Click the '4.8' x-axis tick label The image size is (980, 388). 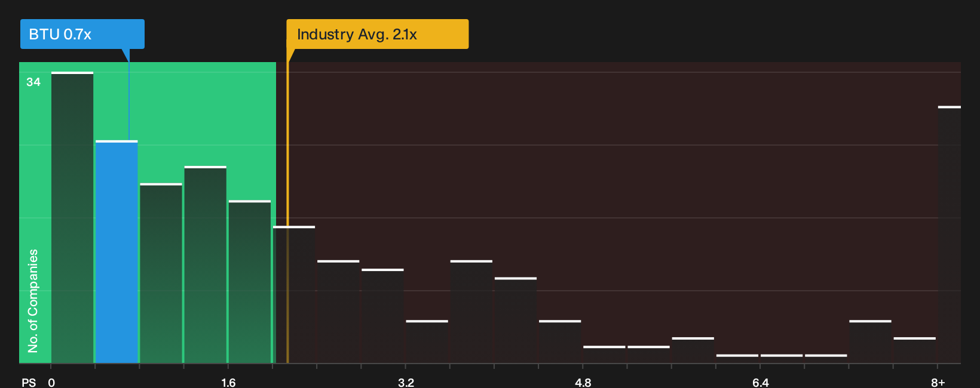pos(583,383)
